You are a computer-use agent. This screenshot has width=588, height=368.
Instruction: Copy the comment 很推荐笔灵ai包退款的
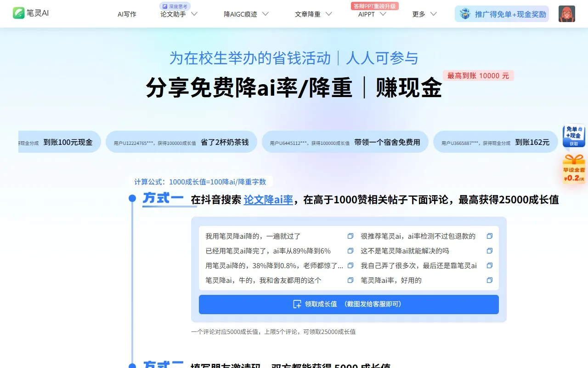490,236
